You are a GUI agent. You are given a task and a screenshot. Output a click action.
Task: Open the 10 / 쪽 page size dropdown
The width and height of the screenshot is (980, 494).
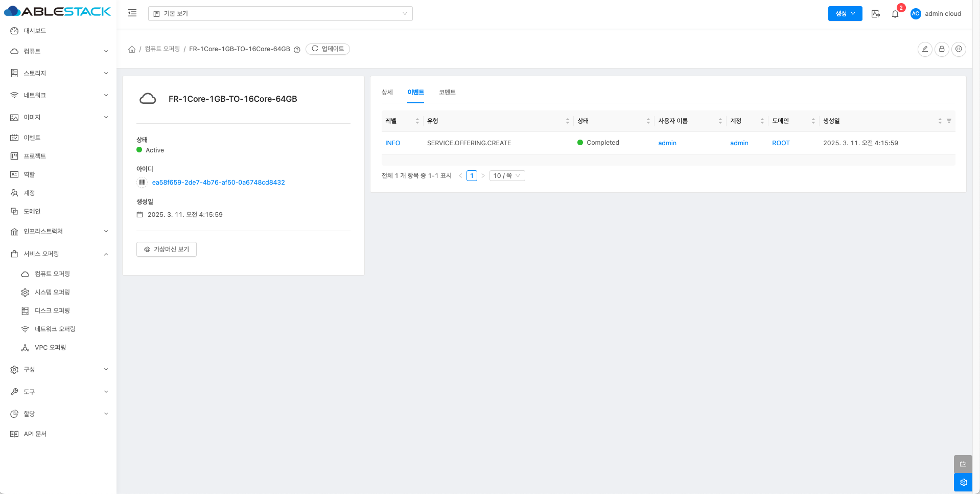[x=507, y=176]
